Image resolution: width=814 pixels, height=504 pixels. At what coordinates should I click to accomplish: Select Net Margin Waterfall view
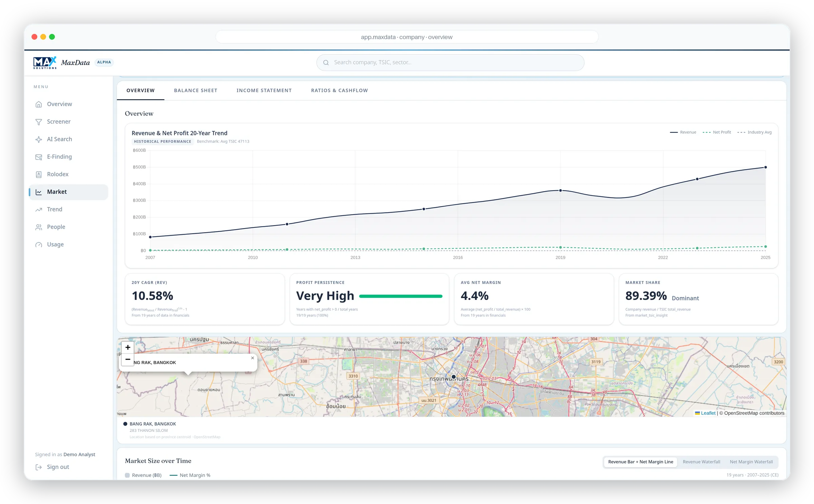751,462
